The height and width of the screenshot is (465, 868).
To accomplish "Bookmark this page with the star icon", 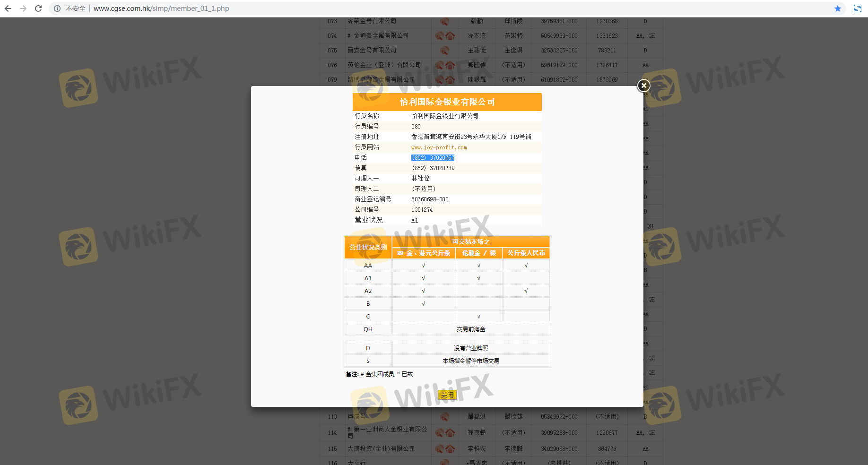I will pyautogui.click(x=837, y=9).
